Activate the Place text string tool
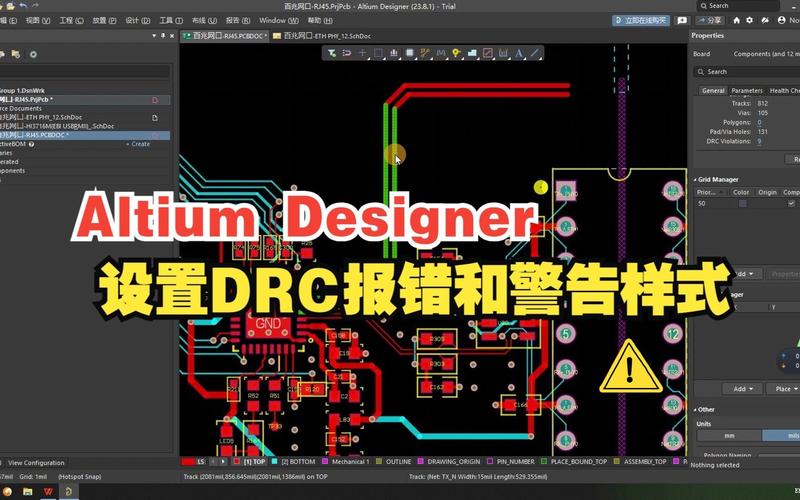 (x=519, y=53)
